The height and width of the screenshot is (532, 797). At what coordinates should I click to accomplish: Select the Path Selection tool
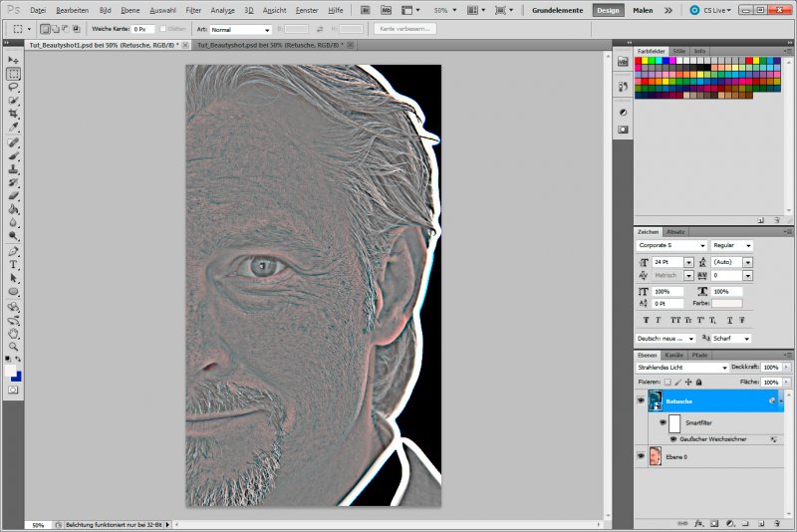[x=13, y=278]
